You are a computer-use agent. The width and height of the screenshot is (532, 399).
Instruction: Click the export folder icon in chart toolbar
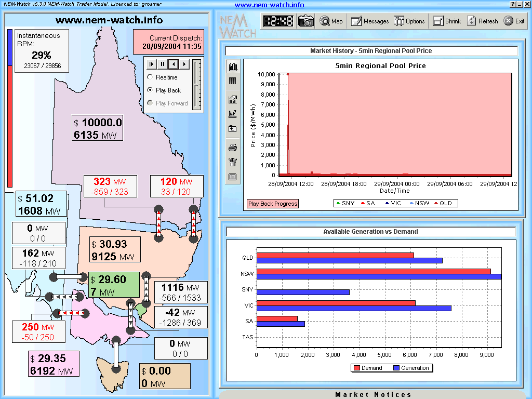pos(232,129)
